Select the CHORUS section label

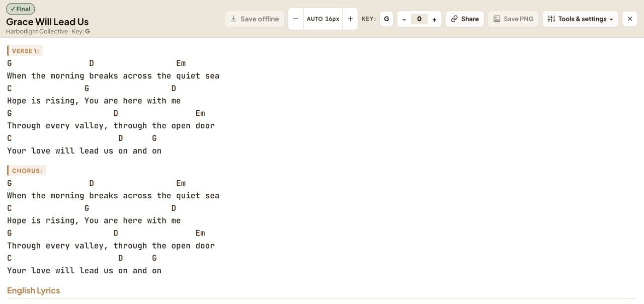coord(27,171)
